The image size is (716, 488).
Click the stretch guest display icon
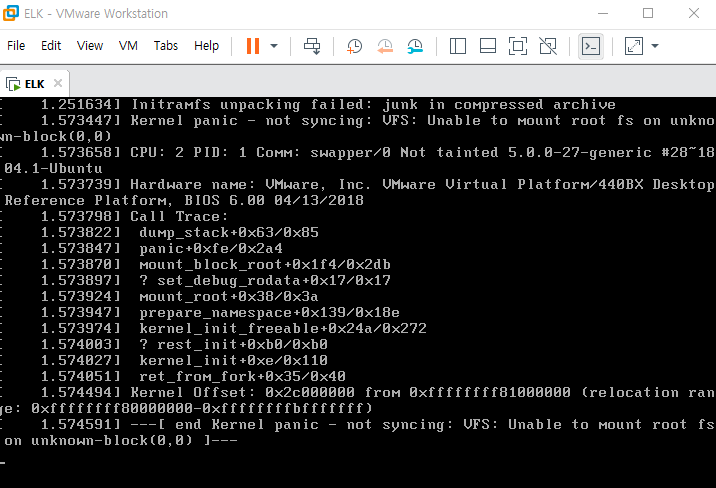pyautogui.click(x=634, y=46)
